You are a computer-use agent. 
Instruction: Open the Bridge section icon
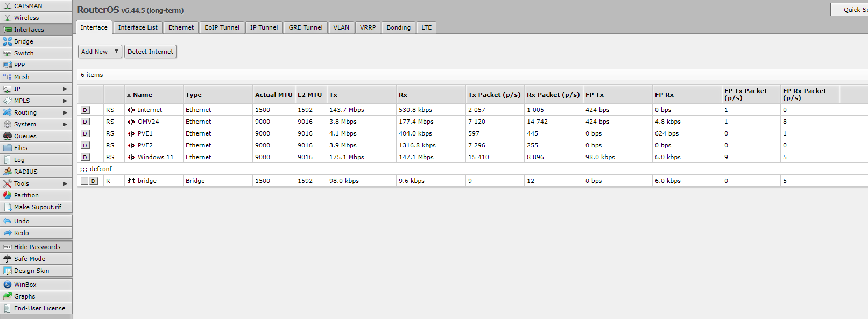point(8,41)
